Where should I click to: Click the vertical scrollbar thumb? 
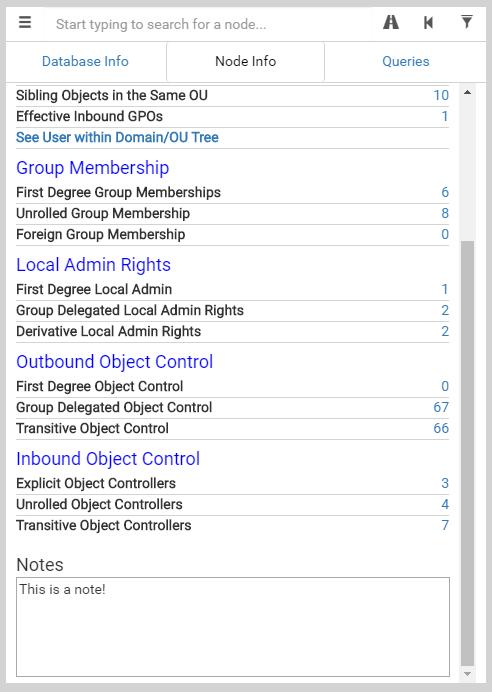467,454
